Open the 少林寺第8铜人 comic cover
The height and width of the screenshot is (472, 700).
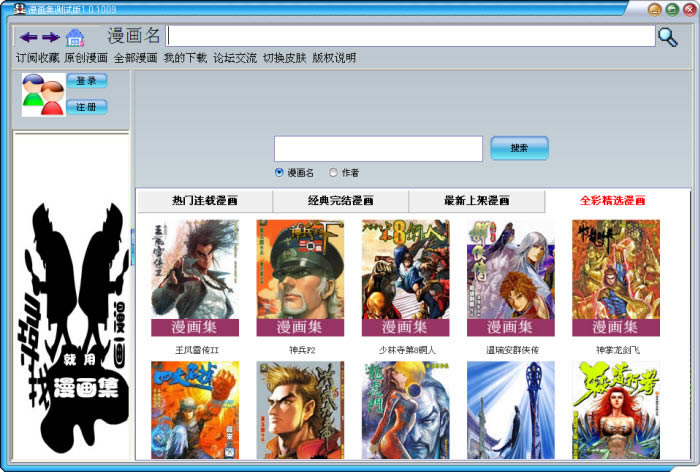(x=405, y=278)
